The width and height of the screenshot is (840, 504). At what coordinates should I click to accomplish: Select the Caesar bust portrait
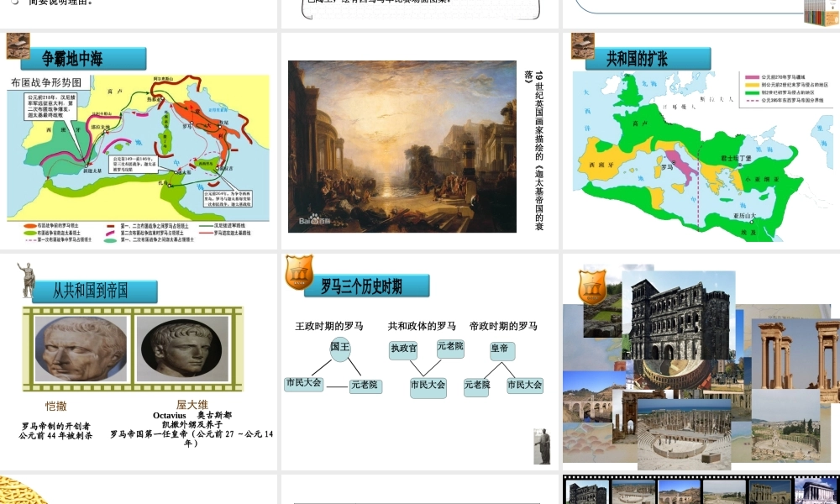[x=81, y=348]
